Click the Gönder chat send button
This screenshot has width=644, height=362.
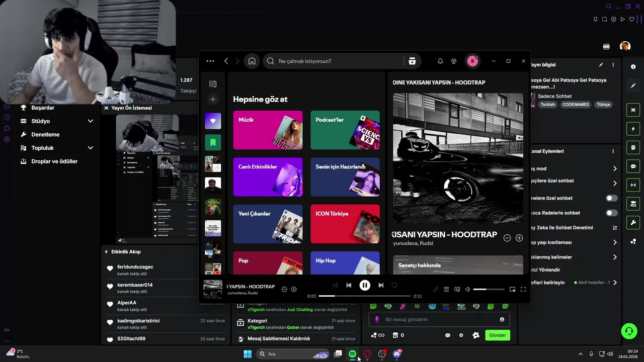498,335
